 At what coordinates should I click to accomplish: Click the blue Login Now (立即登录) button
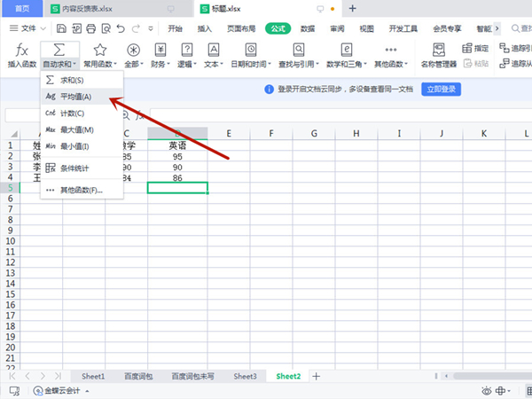tap(441, 90)
